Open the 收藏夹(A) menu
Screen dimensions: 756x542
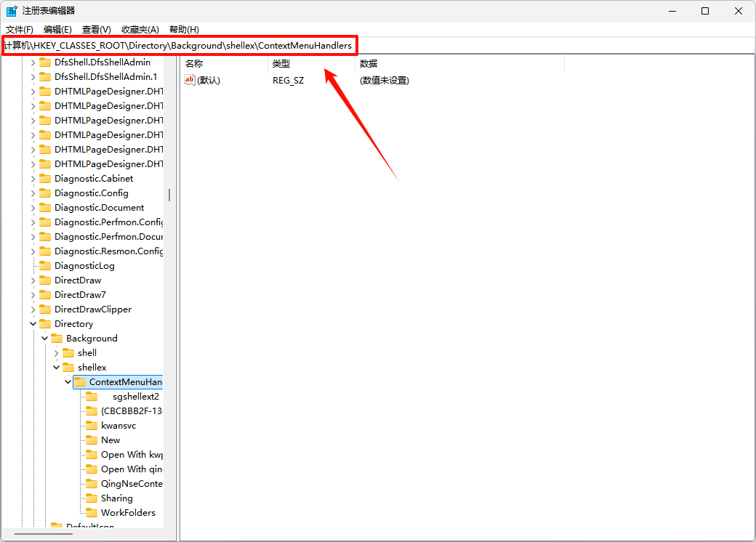tap(140, 29)
